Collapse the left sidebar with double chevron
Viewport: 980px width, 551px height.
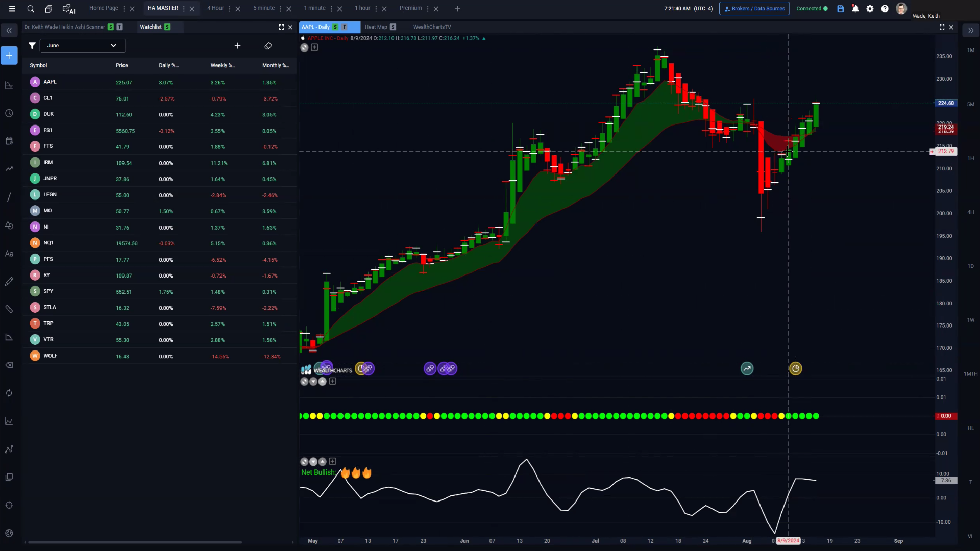9,31
